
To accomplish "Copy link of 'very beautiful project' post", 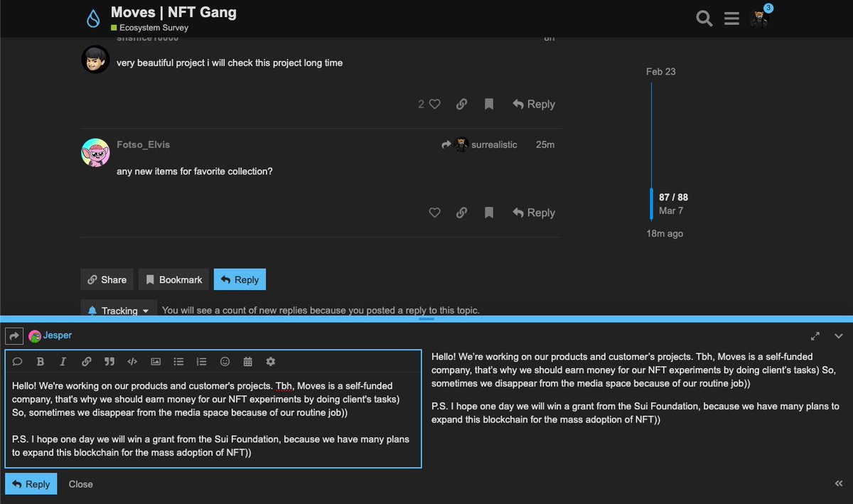I will coord(461,104).
